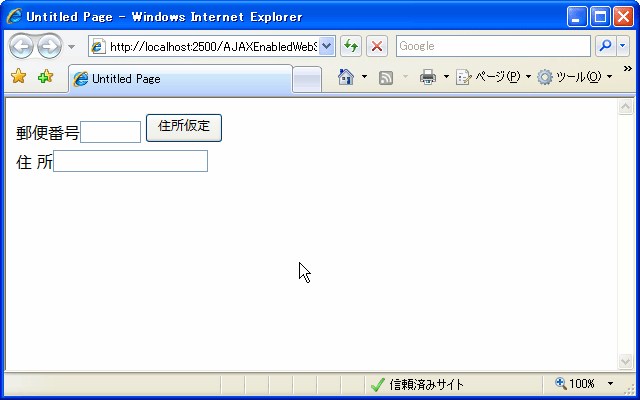Viewport: 640px width, 400px height.
Task: Close the Internet Explorer window
Action: click(624, 17)
